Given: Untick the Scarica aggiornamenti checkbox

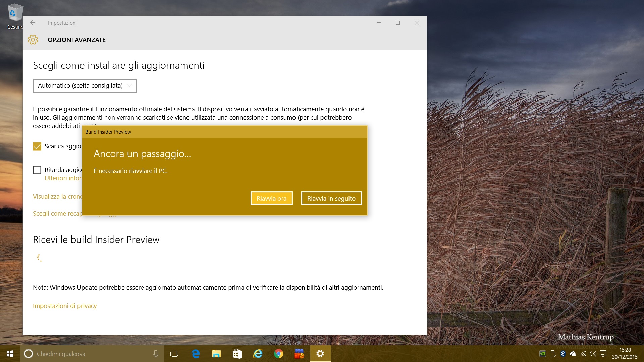Looking at the screenshot, I should [37, 146].
